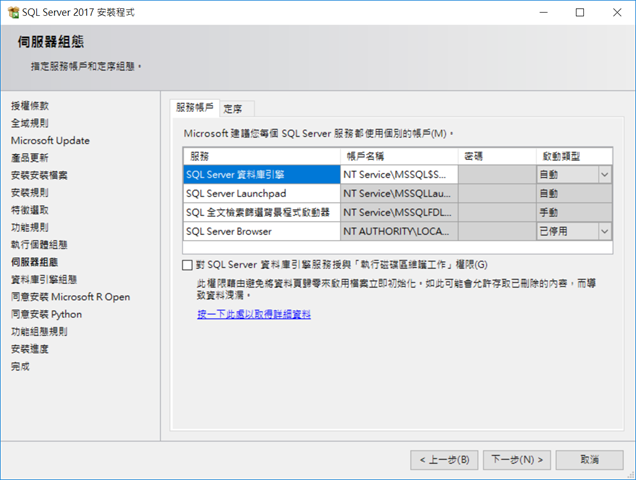Select the SQL Server 資料庫引擎 service row

tap(262, 174)
